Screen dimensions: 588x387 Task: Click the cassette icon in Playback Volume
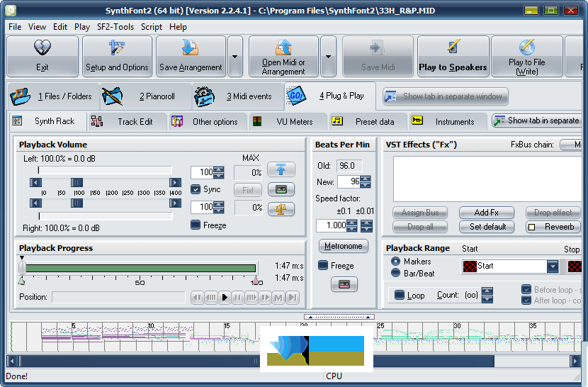281,189
